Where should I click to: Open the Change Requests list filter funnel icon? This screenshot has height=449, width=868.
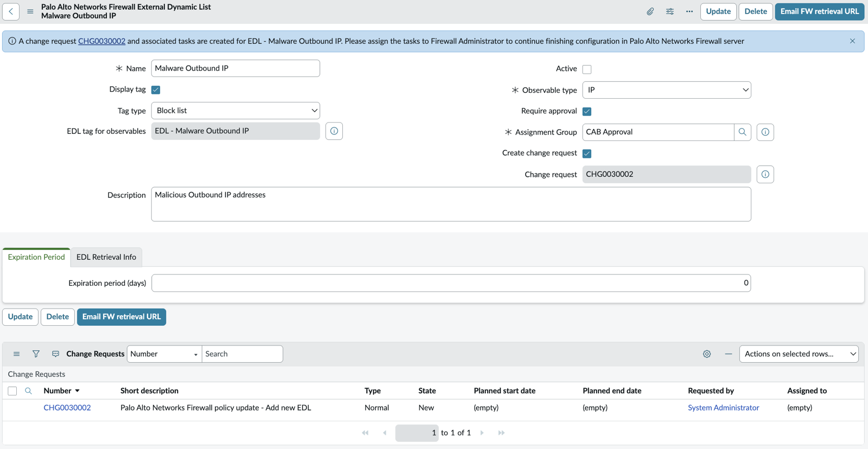[36, 354]
